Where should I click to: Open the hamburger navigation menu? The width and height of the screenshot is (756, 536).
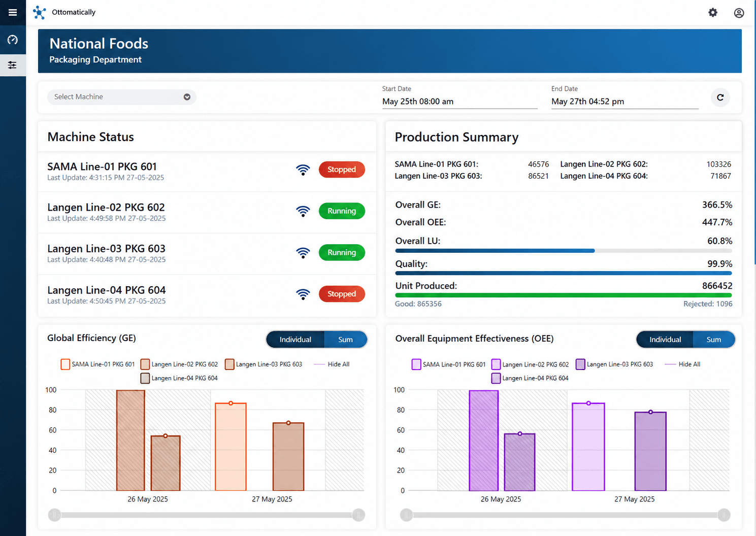click(x=13, y=12)
